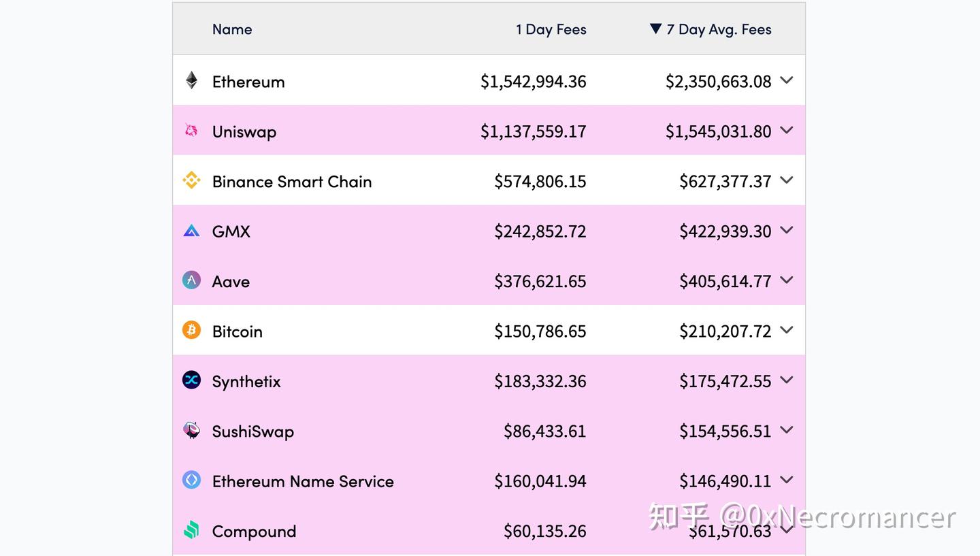Click the green Compound logo icon
980x556 pixels.
point(191,530)
